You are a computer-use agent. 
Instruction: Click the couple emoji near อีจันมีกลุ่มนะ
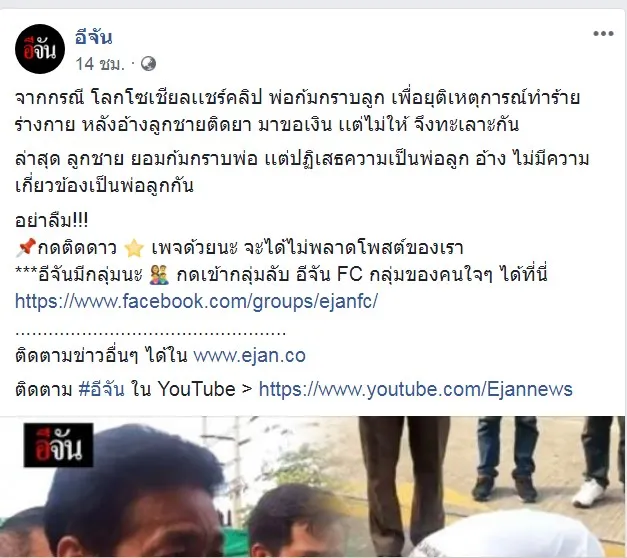[159, 275]
